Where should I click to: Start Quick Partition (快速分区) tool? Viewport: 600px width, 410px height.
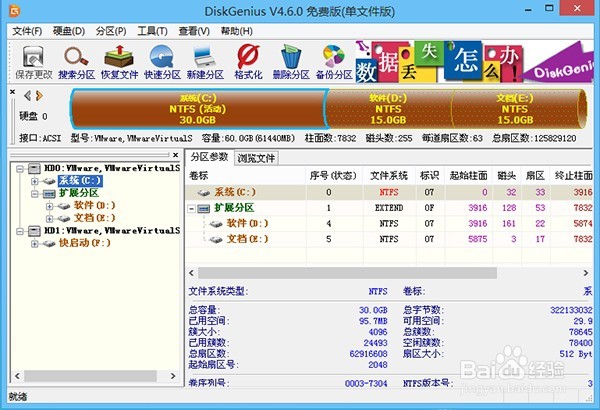click(162, 62)
